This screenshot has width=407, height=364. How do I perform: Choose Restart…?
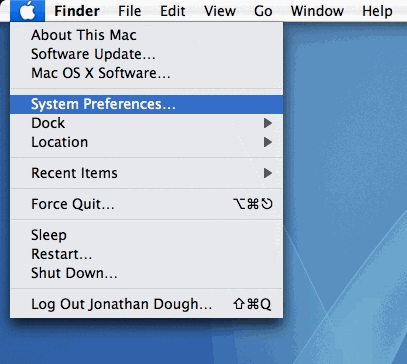(147, 254)
